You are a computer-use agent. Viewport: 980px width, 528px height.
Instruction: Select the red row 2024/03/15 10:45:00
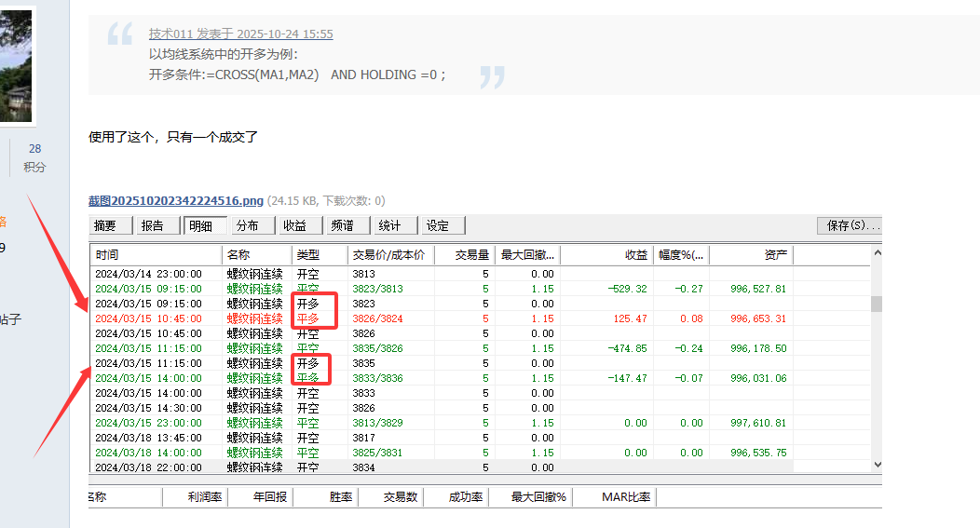click(480, 318)
